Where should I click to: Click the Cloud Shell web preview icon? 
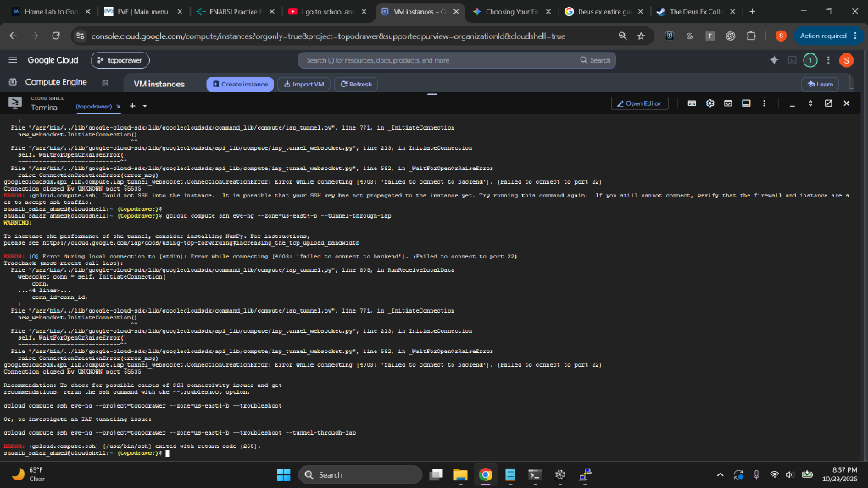pos(728,103)
